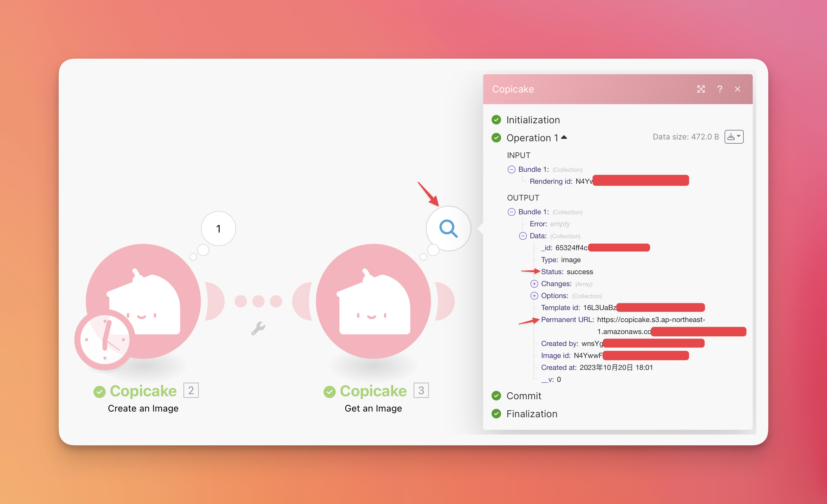Screen dimensions: 827x504
Task: Click the module number badge 2
Action: [x=191, y=390]
